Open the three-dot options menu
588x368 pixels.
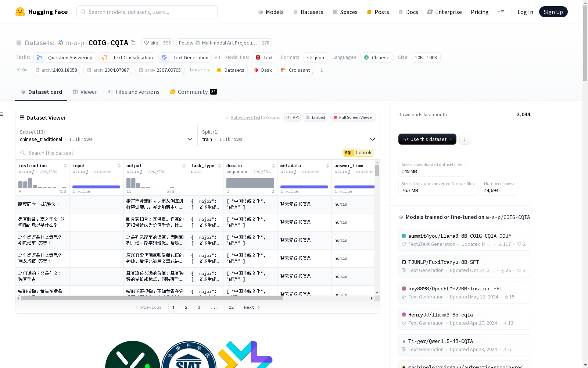tap(465, 139)
